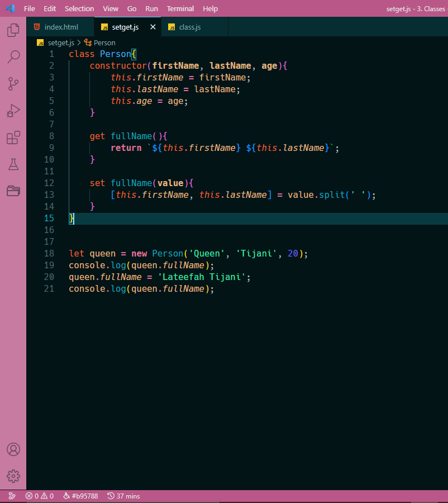Open the Go menu
Viewport: 448px width, 503px height.
pos(132,8)
